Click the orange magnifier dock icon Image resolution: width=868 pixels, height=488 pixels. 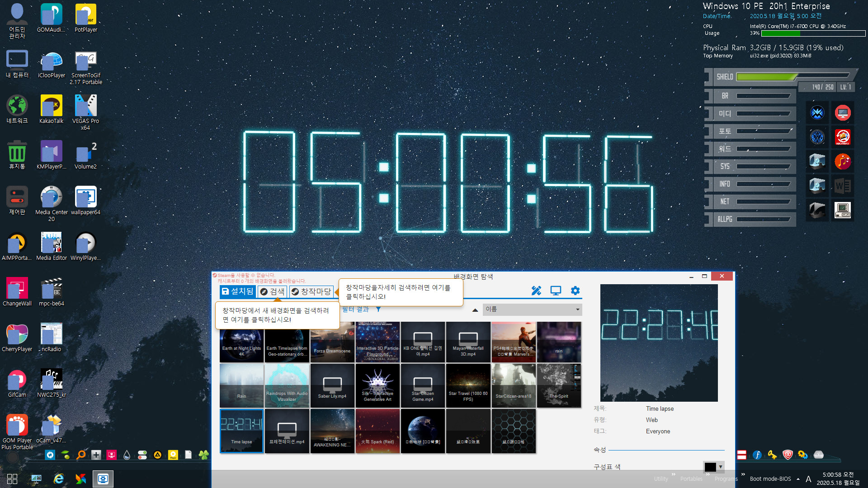[81, 455]
